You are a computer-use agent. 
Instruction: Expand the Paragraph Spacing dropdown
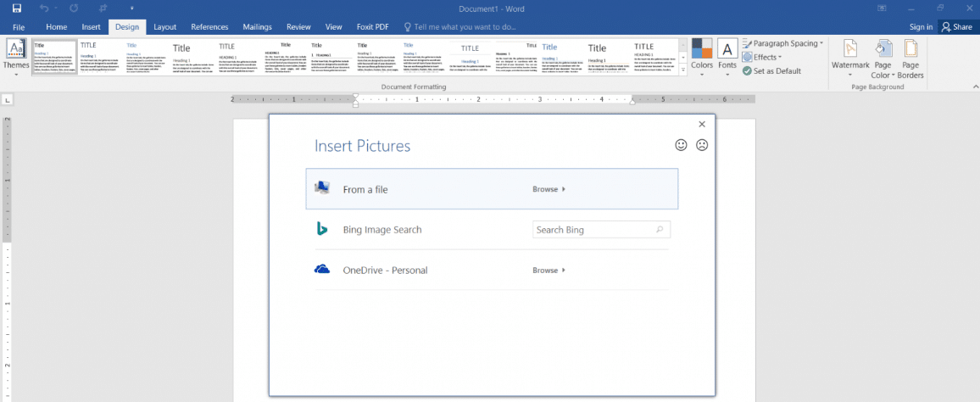(x=782, y=43)
